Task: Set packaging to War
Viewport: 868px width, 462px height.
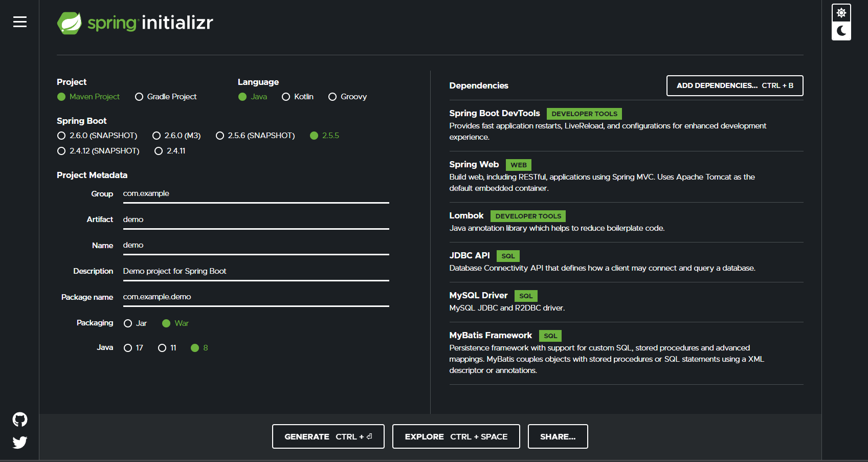Action: (x=175, y=323)
